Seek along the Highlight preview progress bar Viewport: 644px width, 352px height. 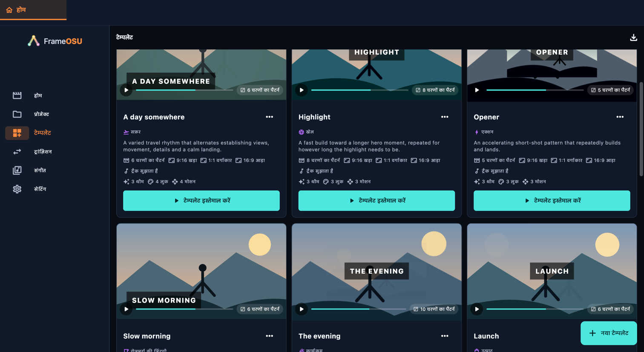click(359, 90)
